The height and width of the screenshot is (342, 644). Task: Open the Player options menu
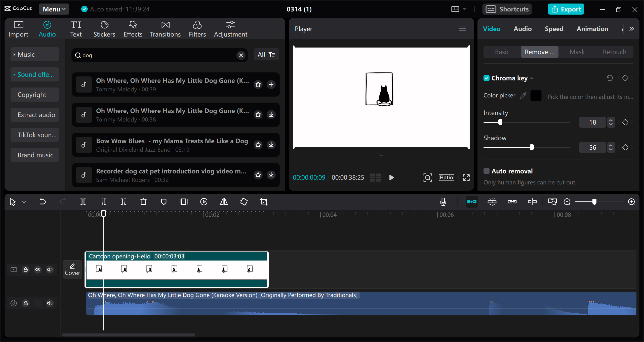coord(462,29)
